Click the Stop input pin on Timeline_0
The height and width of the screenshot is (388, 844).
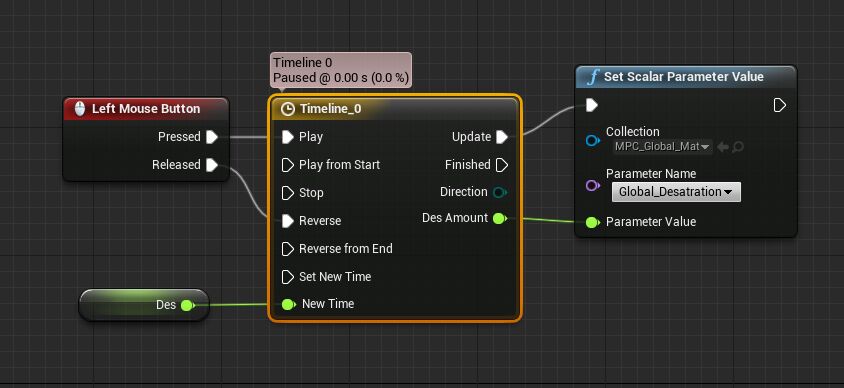tap(288, 193)
